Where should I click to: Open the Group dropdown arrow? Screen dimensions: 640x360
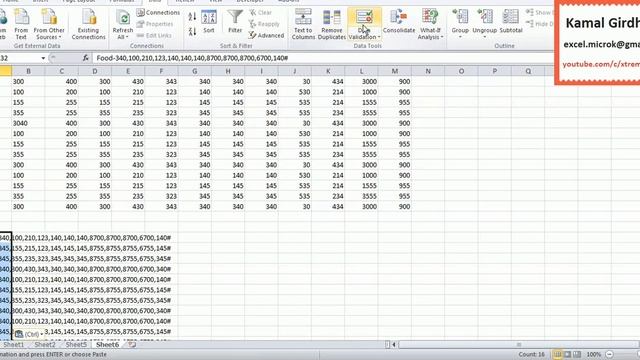coord(460,37)
